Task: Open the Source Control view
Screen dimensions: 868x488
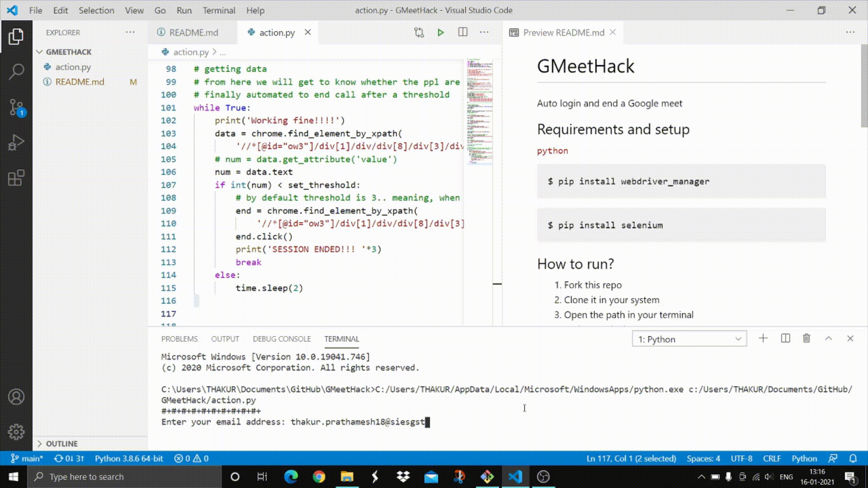Action: [16, 108]
